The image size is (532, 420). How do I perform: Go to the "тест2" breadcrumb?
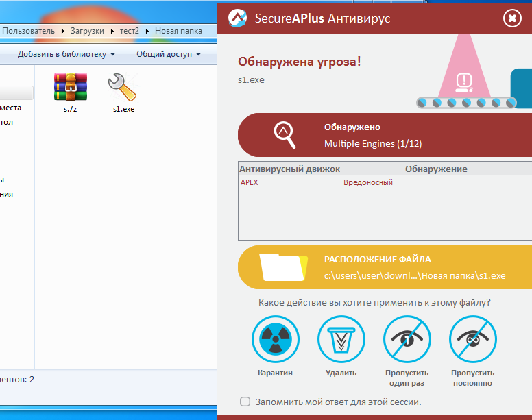coord(130,31)
